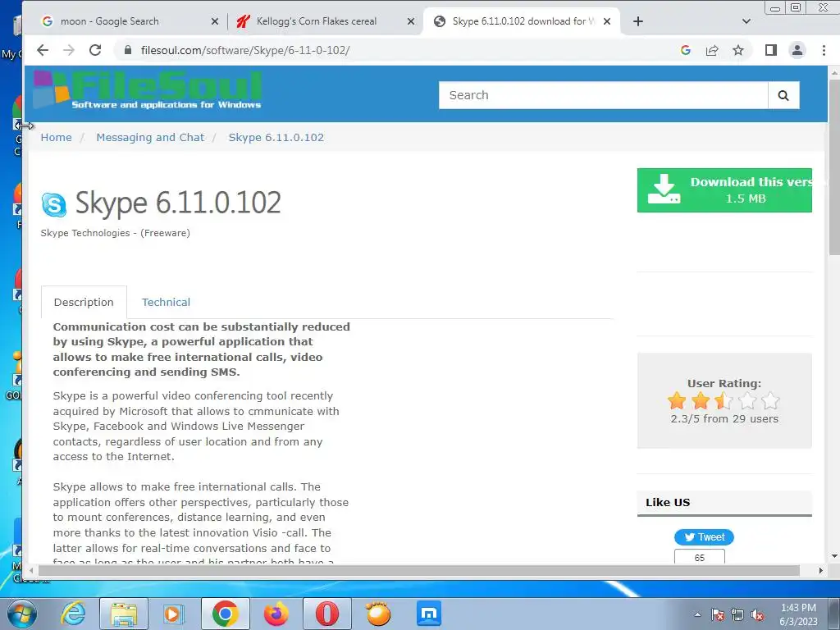The width and height of the screenshot is (840, 630).
Task: Click the Action Center flag icon
Action: point(719,614)
